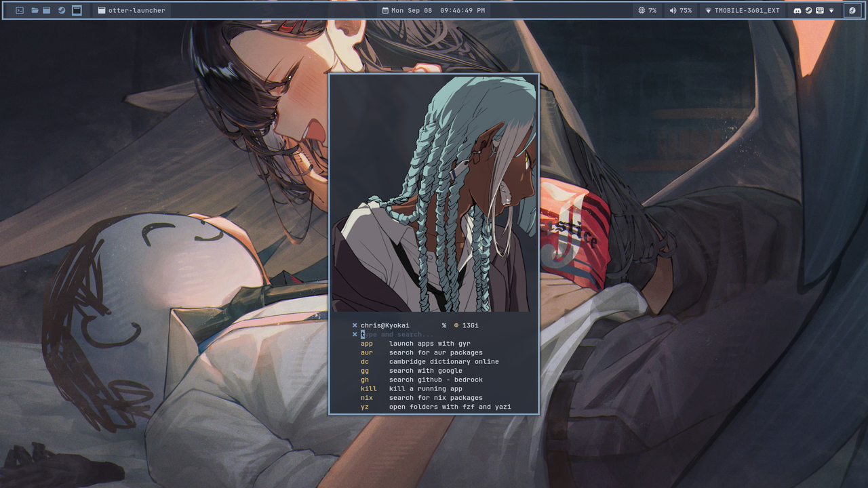868x488 pixels.
Task: Click the cross icon before the search prompt
Action: coord(355,334)
